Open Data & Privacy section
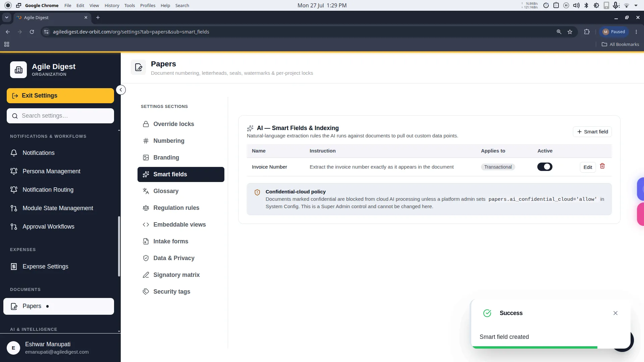This screenshot has height=362, width=644. click(181, 258)
